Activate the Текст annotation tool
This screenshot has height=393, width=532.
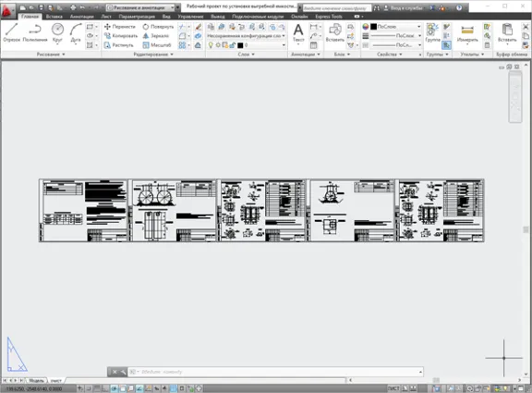(298, 33)
